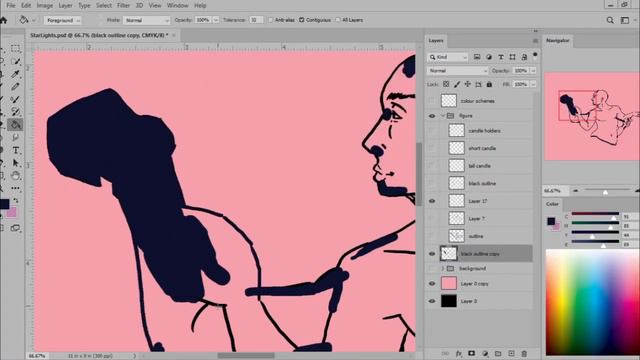Viewport: 640px width, 360px height.
Task: Add a layer mask
Action: [471, 353]
